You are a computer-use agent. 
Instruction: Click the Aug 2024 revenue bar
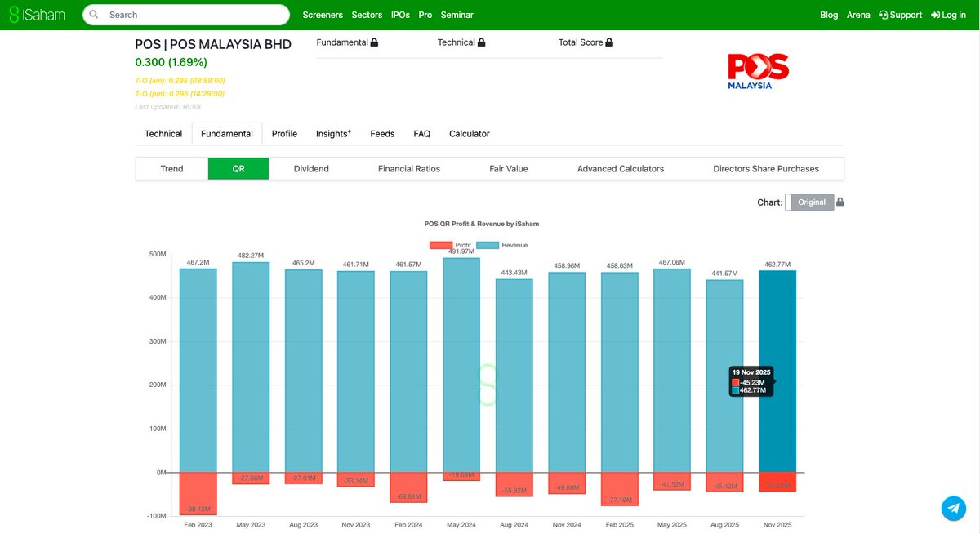(x=514, y=376)
